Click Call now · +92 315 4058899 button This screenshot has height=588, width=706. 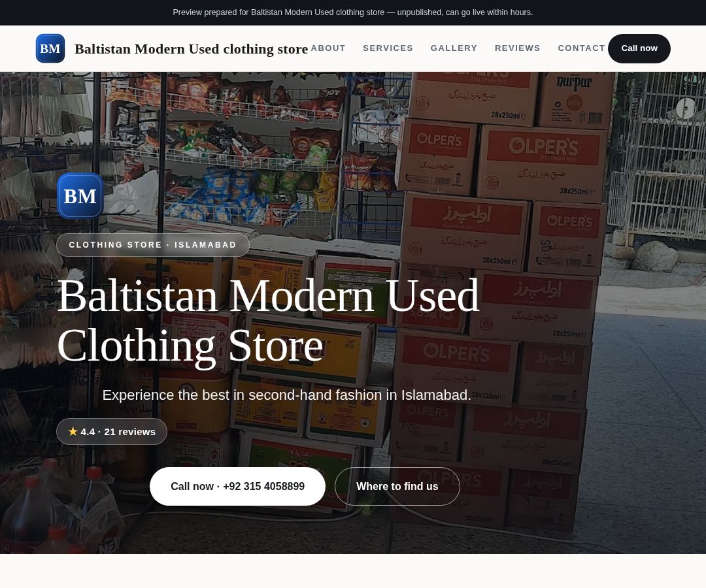pyautogui.click(x=237, y=486)
